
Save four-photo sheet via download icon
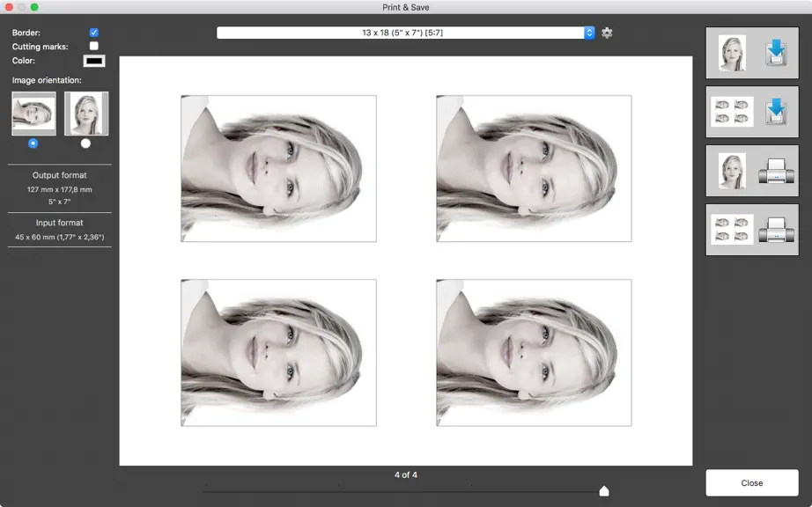pyautogui.click(x=776, y=111)
